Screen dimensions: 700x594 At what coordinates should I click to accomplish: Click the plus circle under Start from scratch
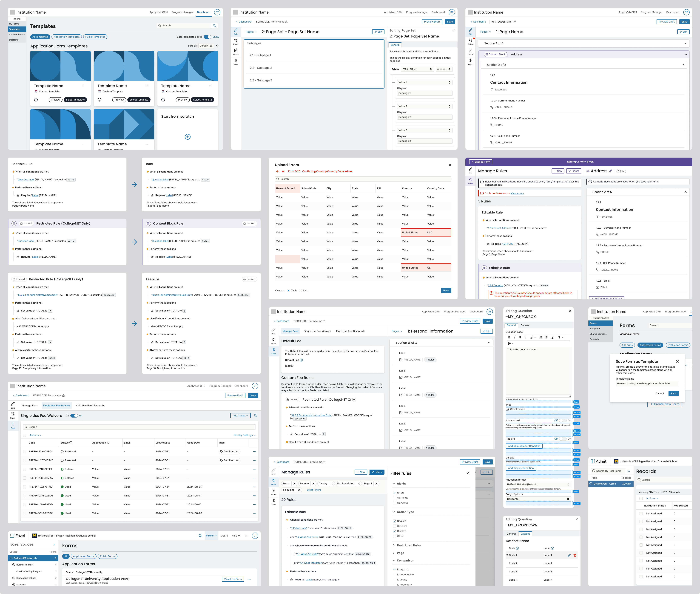point(188,137)
